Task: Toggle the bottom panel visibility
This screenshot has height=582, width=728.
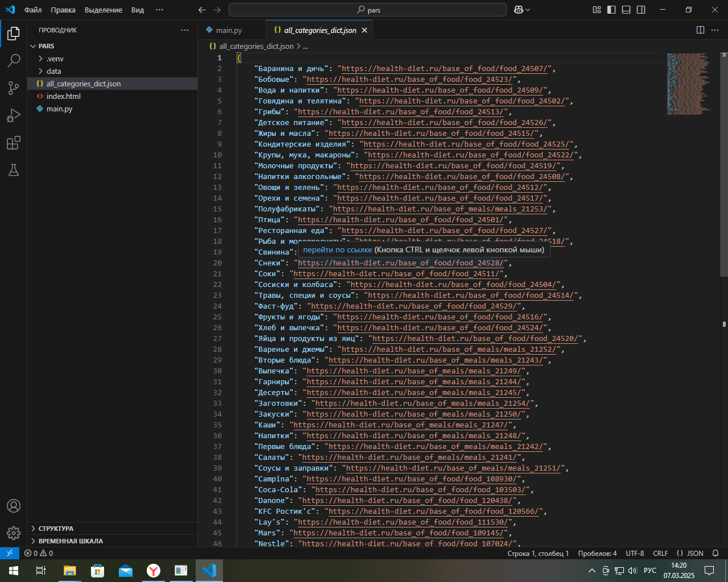Action: coord(626,10)
